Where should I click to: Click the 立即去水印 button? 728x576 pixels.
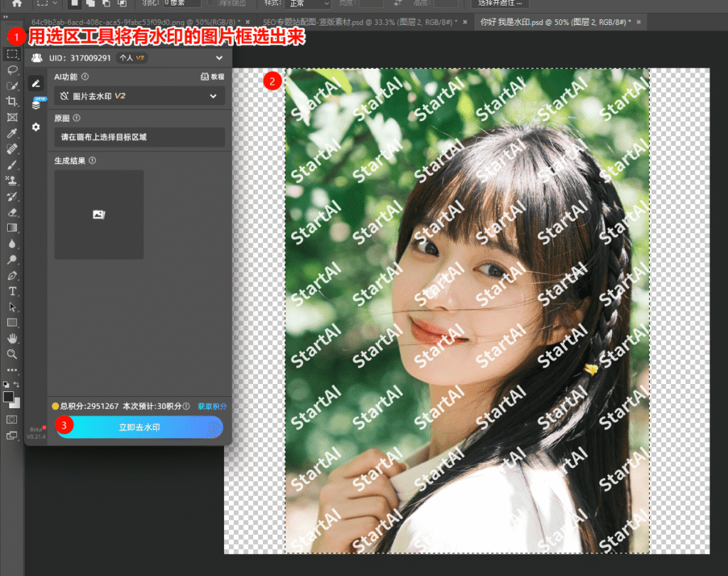[x=139, y=427]
